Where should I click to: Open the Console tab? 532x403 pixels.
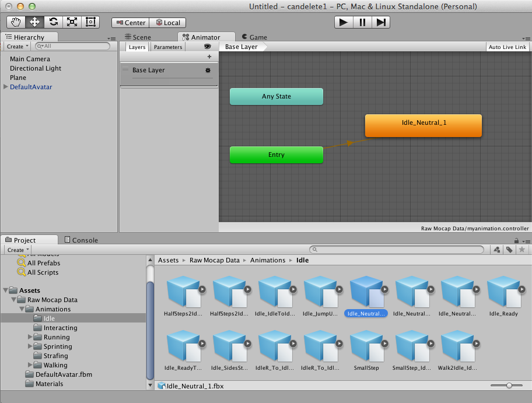coord(82,240)
